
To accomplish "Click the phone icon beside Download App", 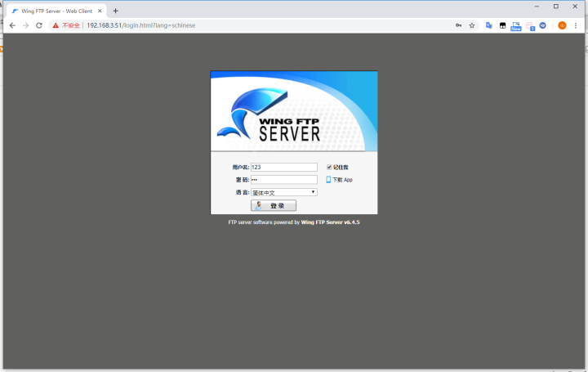I will coord(328,179).
